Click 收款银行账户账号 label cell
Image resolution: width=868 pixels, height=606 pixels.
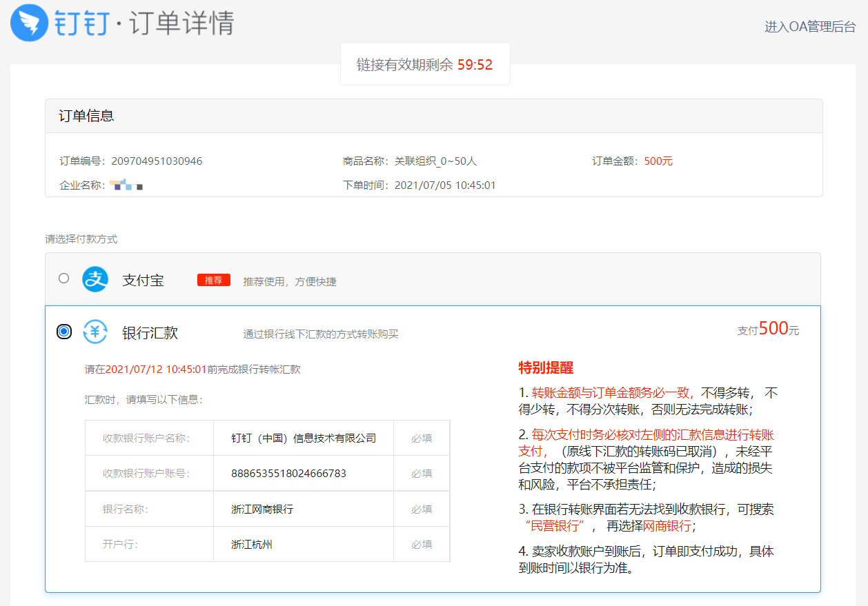point(149,474)
